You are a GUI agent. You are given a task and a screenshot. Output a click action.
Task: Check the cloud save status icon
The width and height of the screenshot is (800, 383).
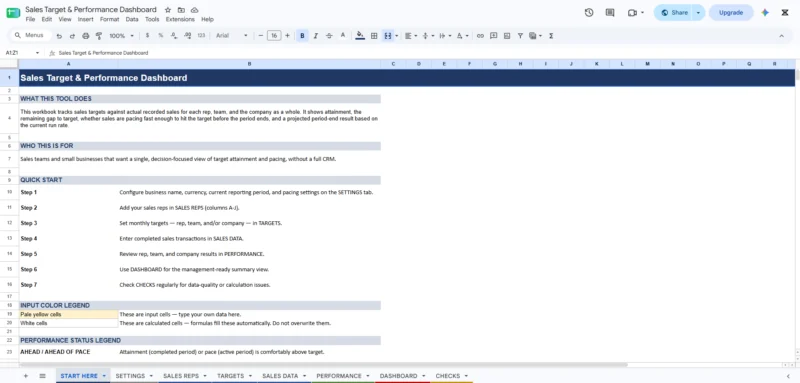pos(194,10)
